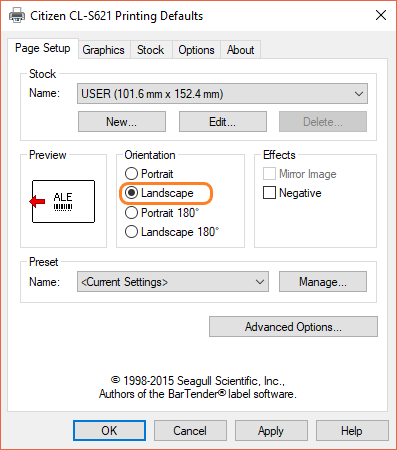The image size is (397, 450).
Task: Click the Edit... stock button
Action: tap(223, 122)
